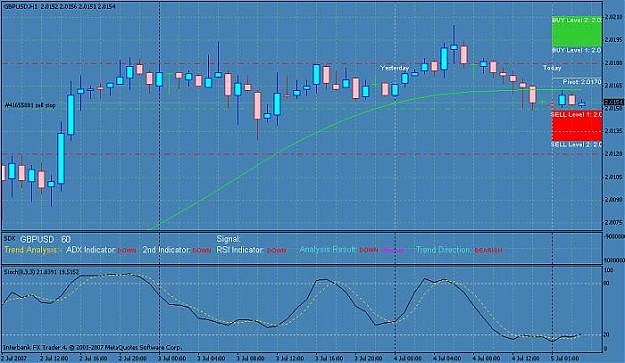Click the '3 Jul 12:00' time label
This screenshot has height=363, width=625.
pyautogui.click(x=290, y=358)
